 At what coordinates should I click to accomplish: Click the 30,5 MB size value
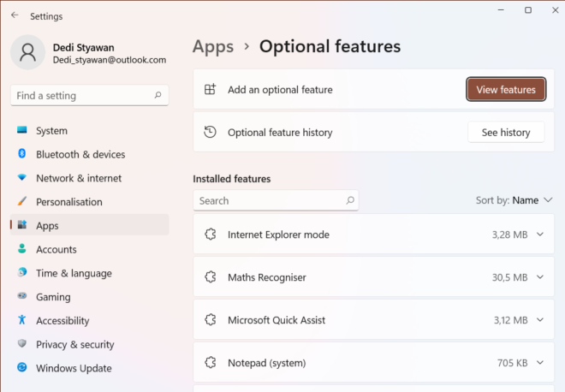[x=509, y=277]
